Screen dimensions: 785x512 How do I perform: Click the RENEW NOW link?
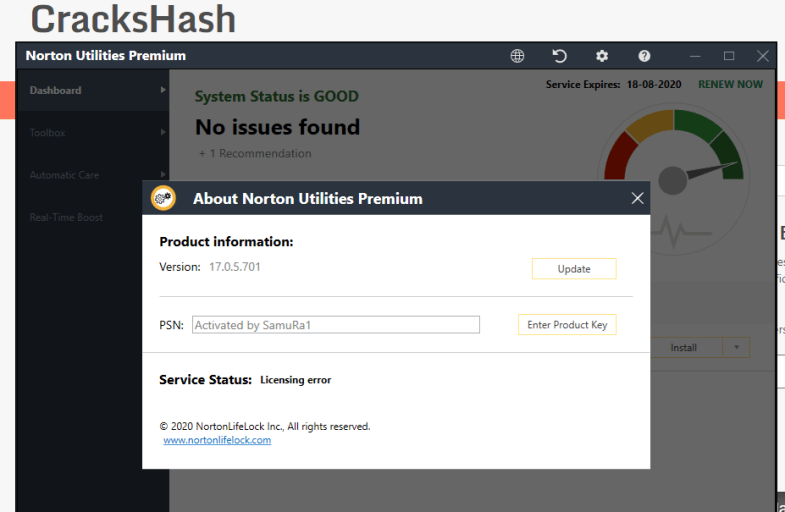(x=730, y=85)
